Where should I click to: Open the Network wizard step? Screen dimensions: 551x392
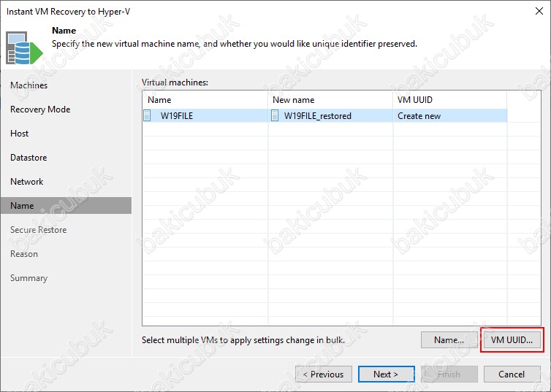tap(27, 182)
